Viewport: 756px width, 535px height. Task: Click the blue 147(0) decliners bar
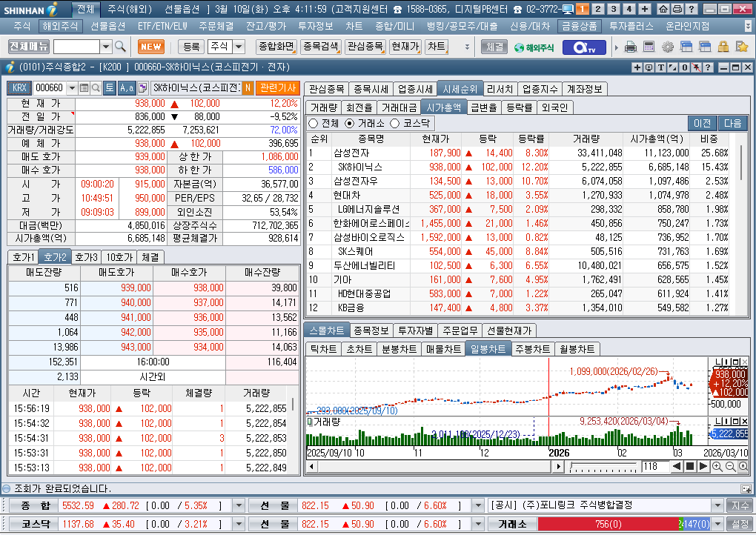point(697,524)
